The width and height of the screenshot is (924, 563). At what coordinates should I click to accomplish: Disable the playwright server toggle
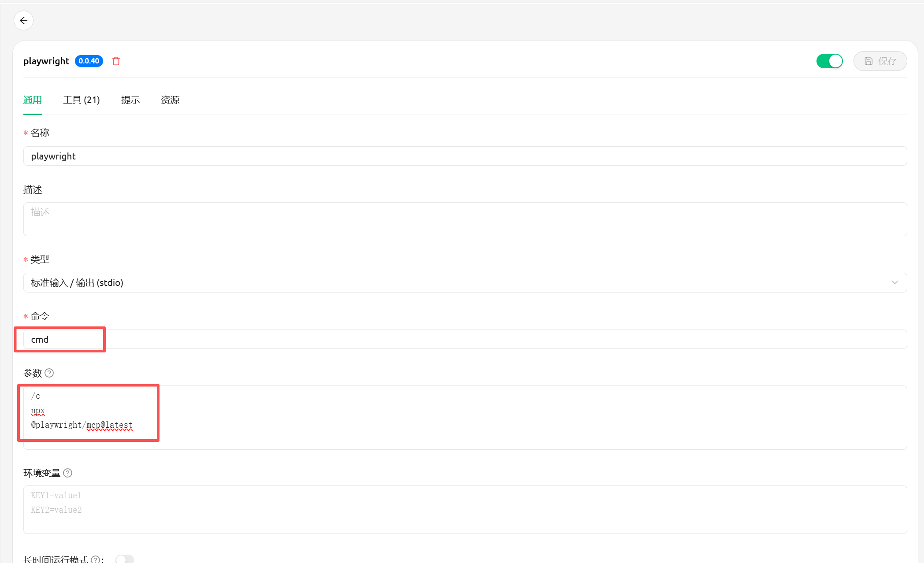829,61
